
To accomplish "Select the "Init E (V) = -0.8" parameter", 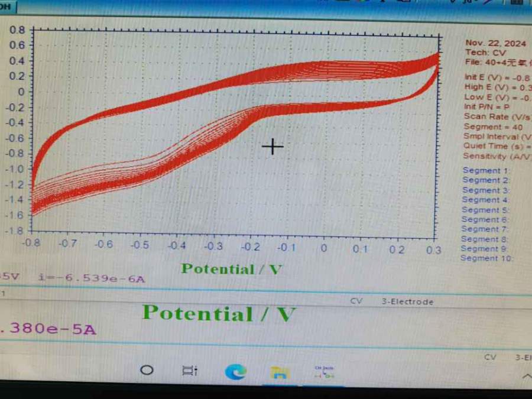I will point(497,77).
